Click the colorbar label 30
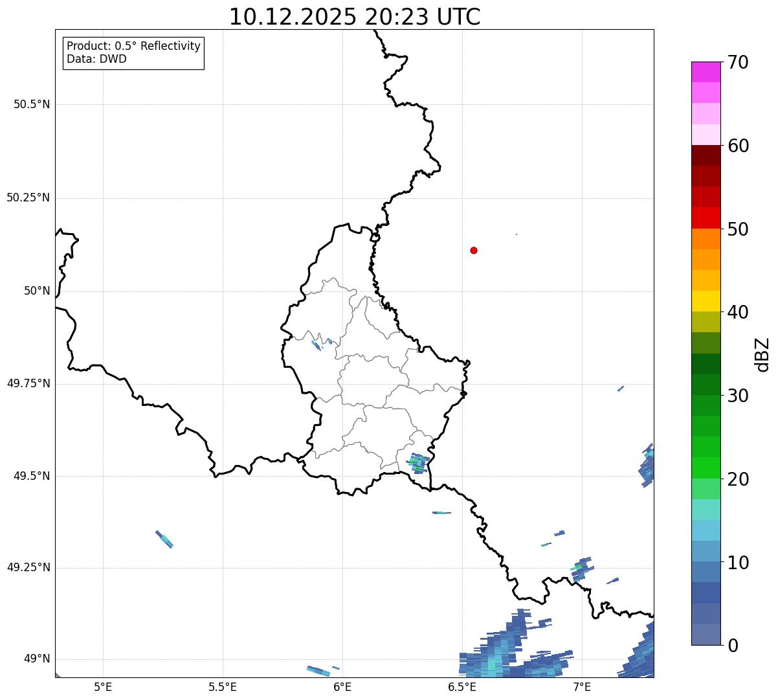The height and width of the screenshot is (700, 778). click(x=738, y=396)
